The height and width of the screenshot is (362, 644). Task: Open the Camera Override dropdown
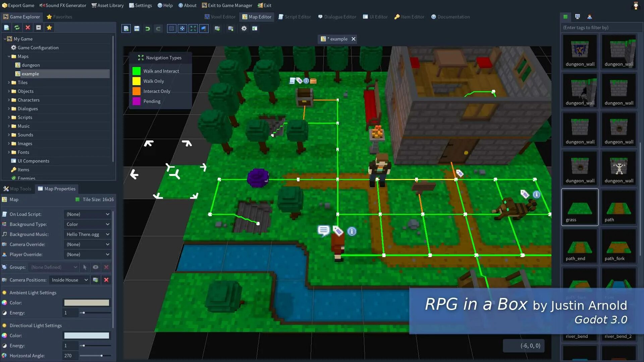coord(88,244)
